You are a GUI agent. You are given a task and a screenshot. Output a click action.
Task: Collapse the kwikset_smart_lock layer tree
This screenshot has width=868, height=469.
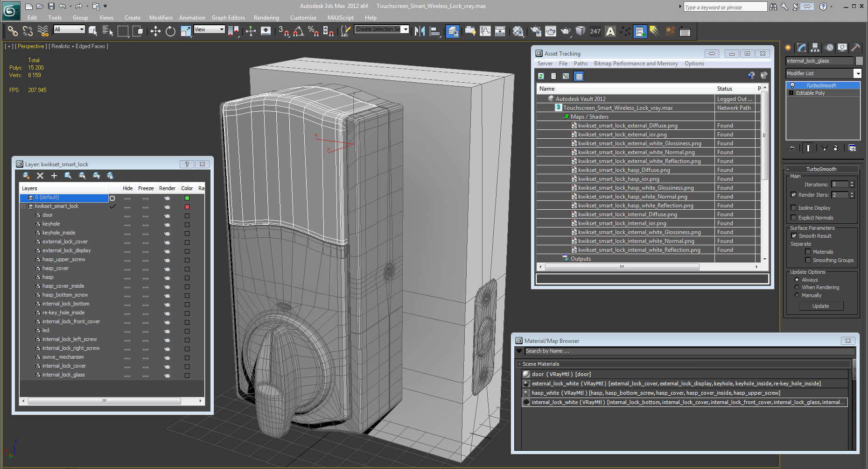coord(23,206)
